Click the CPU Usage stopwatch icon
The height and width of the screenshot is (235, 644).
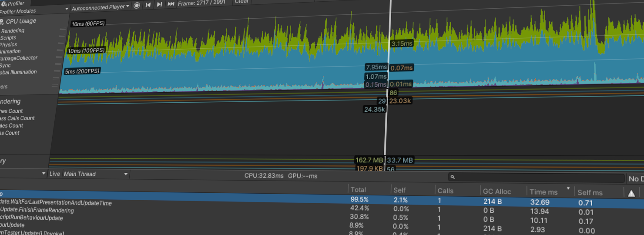1,21
